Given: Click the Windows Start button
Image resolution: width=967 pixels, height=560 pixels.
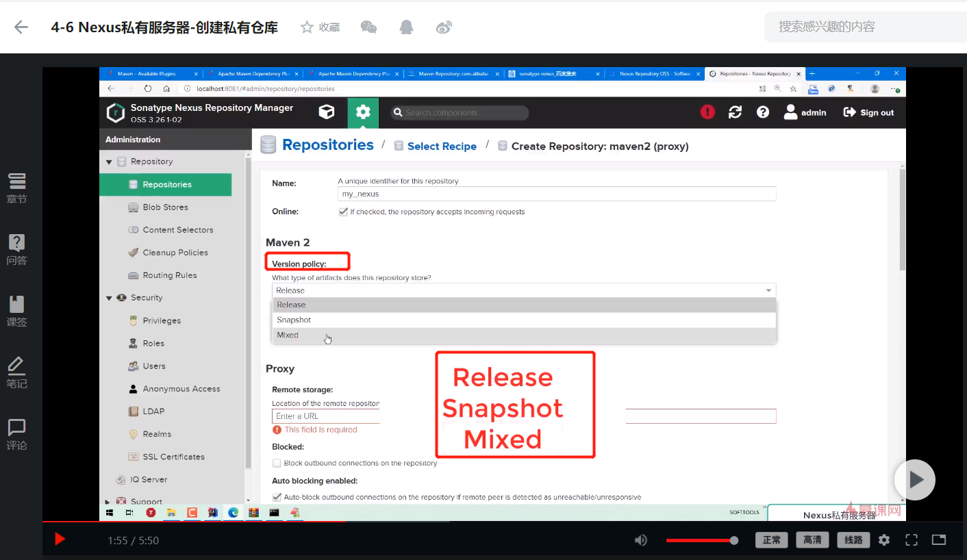Looking at the screenshot, I should [109, 512].
